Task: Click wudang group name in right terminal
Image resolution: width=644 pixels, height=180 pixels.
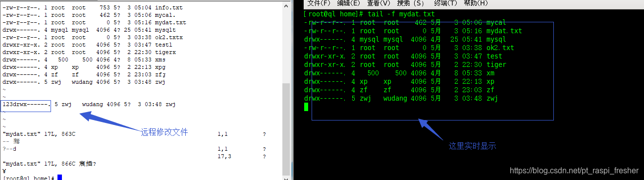Action: 395,98
